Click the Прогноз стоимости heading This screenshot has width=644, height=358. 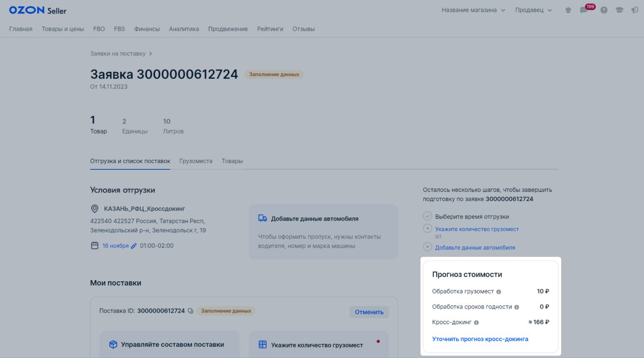[x=467, y=274]
